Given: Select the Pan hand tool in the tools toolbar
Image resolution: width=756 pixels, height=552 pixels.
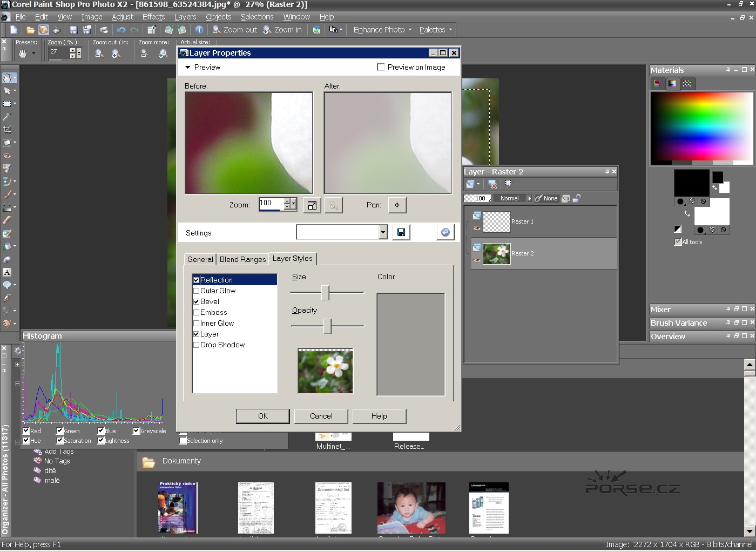Looking at the screenshot, I should (x=7, y=78).
